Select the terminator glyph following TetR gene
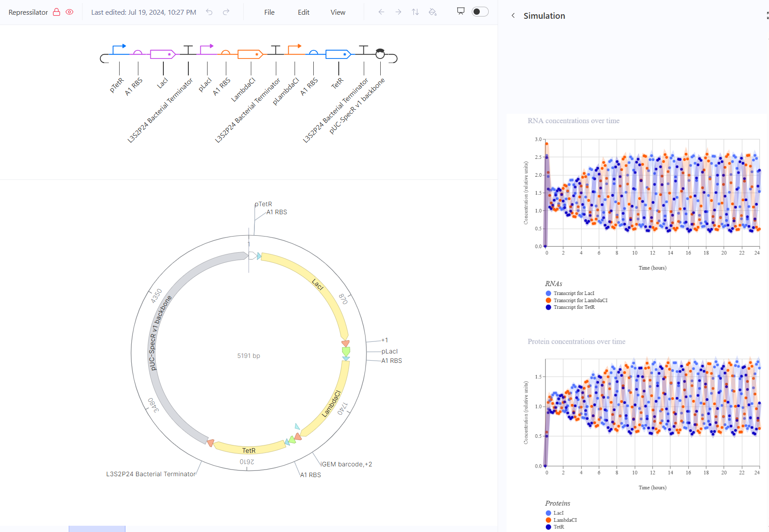 pos(364,50)
